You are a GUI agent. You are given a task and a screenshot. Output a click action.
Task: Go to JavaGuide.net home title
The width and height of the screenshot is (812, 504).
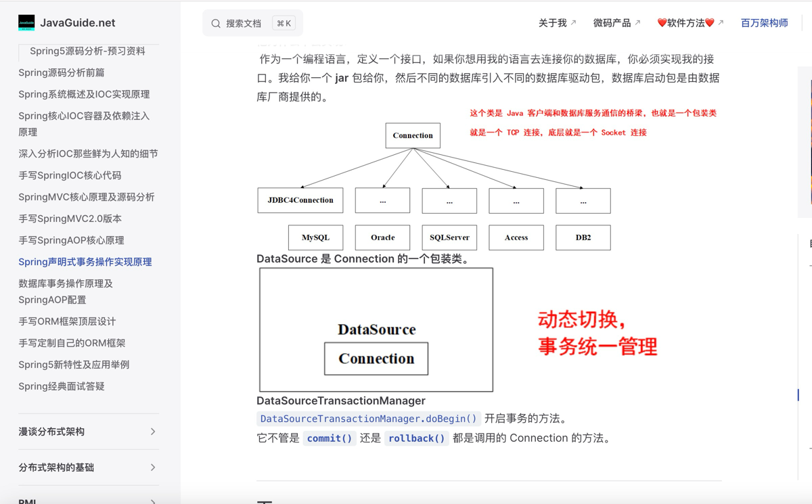click(x=77, y=23)
